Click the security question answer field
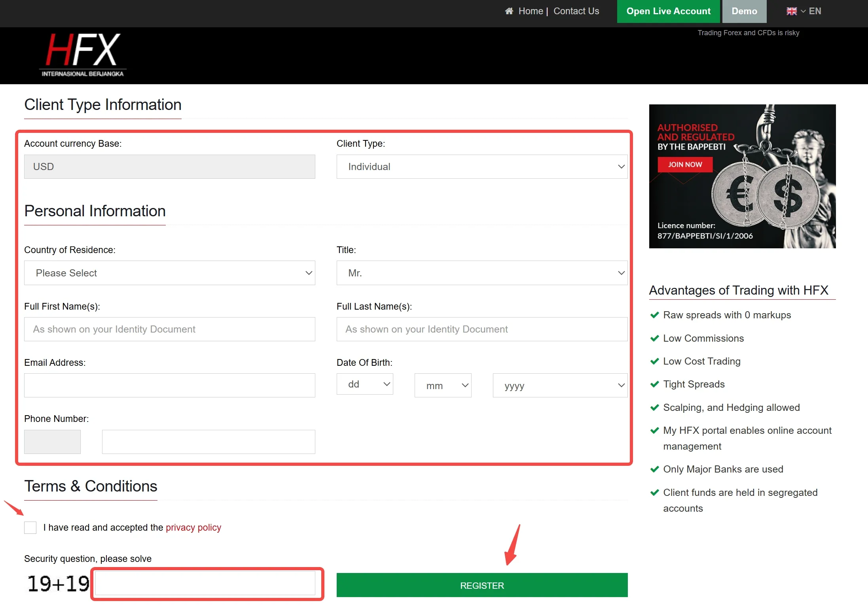 [x=205, y=583]
